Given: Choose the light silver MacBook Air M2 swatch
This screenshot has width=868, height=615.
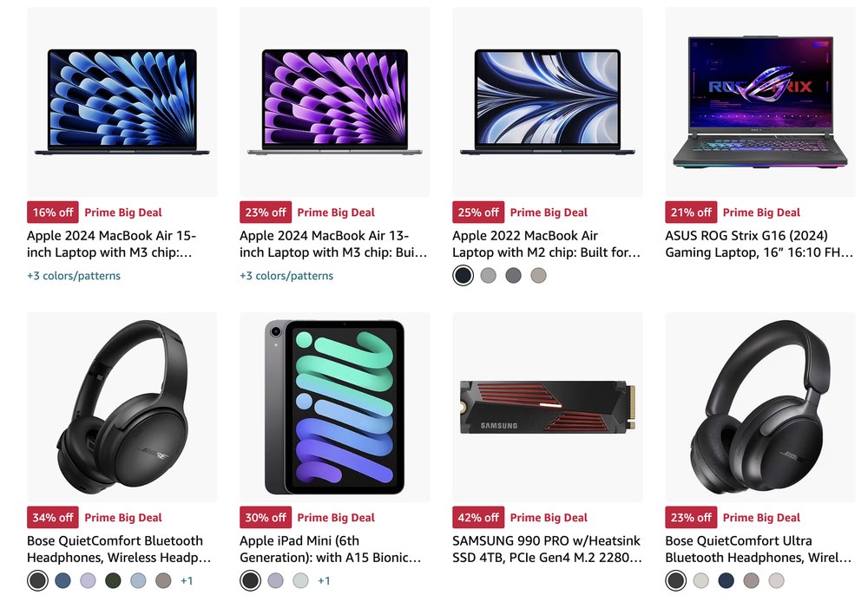Looking at the screenshot, I should 488,276.
